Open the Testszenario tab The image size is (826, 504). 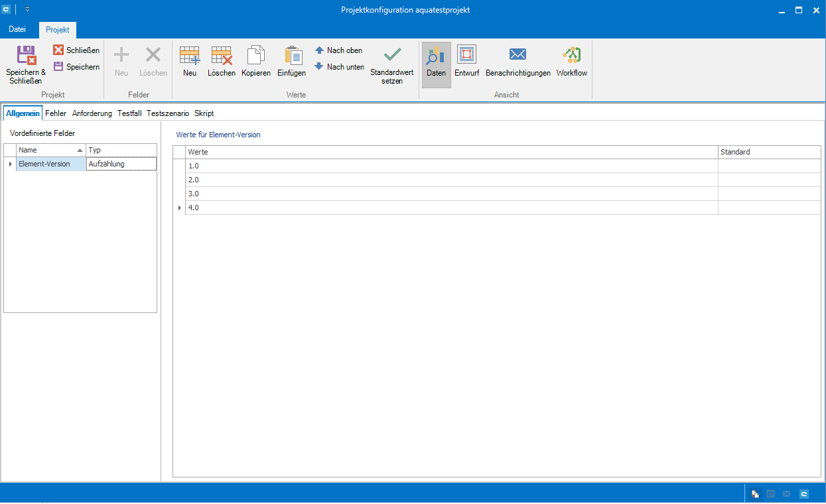[168, 113]
